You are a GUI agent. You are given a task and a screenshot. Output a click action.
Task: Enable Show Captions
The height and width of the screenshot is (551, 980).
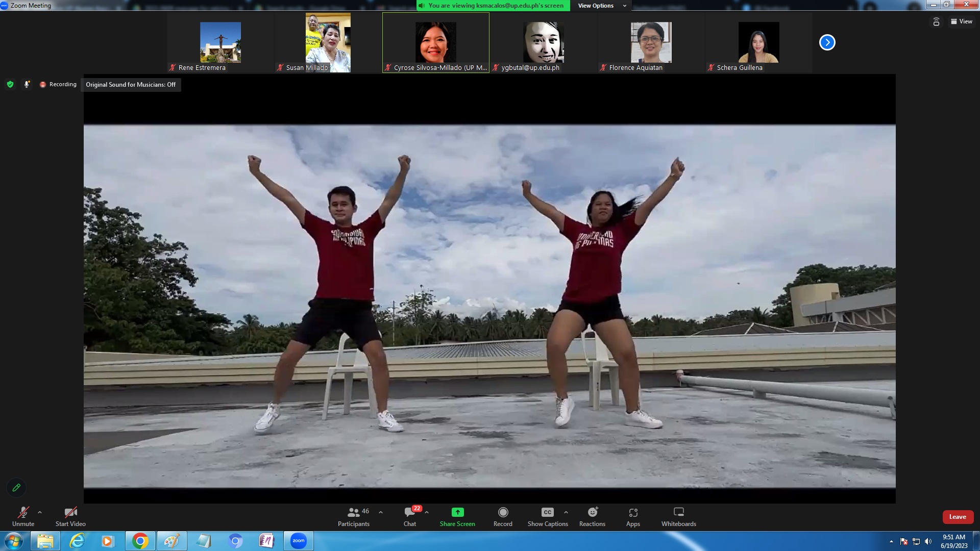pyautogui.click(x=548, y=516)
